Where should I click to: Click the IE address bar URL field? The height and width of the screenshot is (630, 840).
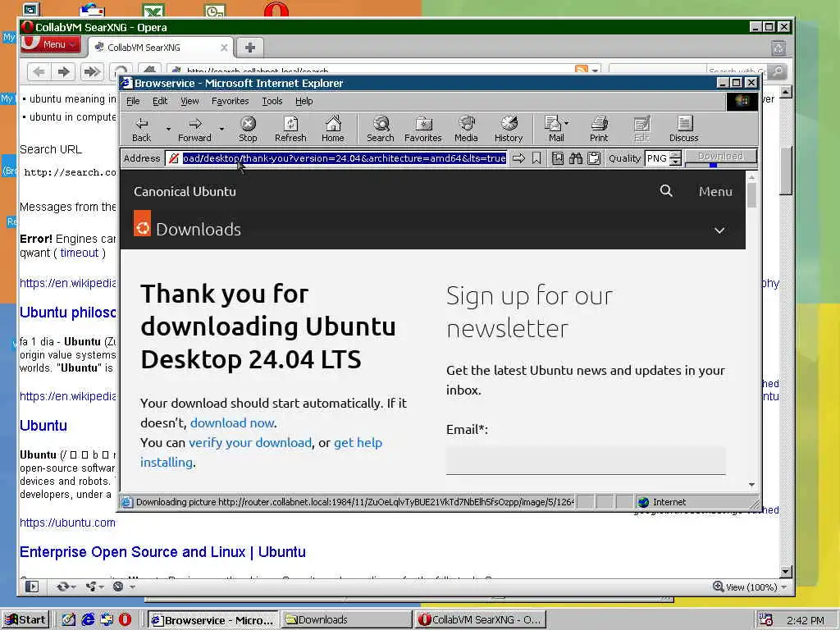click(344, 158)
